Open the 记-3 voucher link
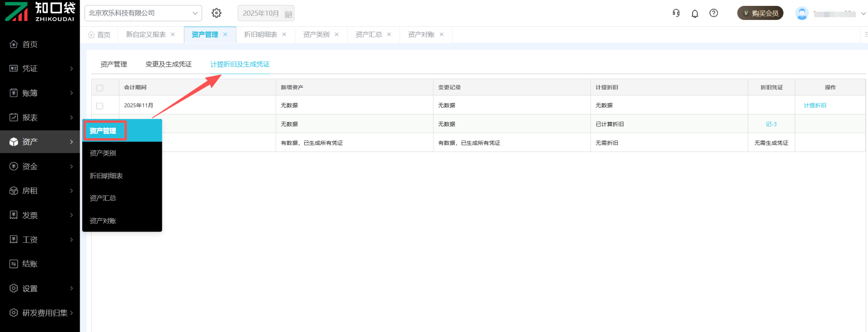Viewport: 868px width, 332px height. [771, 124]
